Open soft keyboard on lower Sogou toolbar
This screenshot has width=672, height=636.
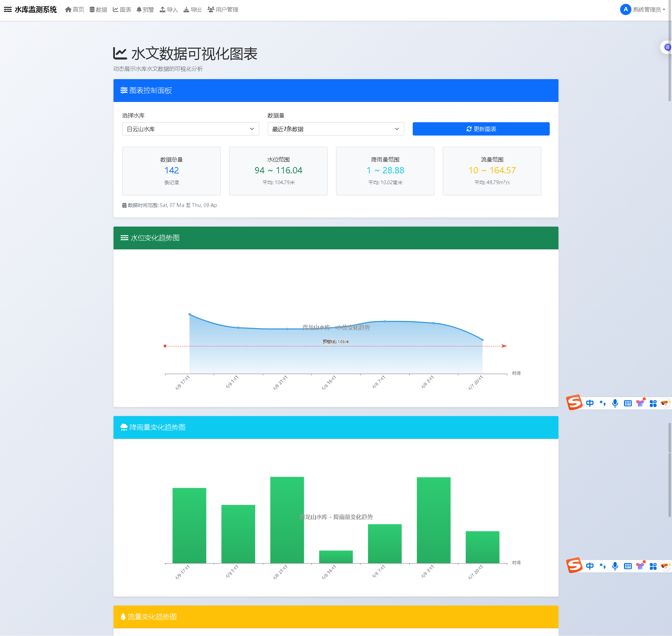[x=628, y=566]
